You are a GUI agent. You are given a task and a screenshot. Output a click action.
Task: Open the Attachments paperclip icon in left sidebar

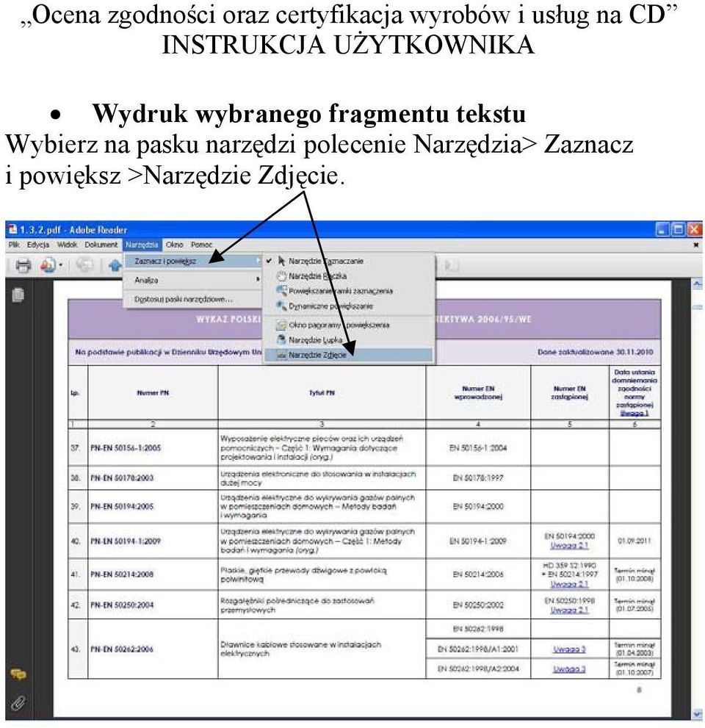click(x=18, y=702)
